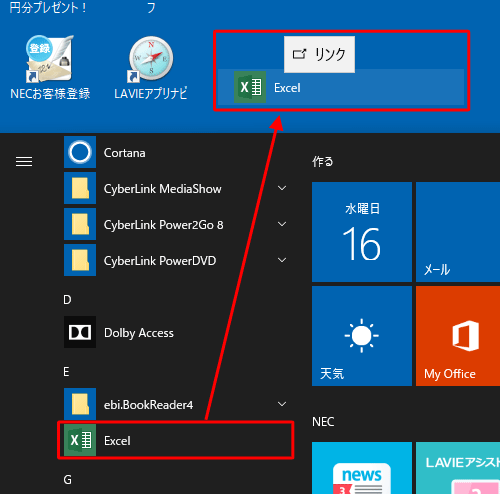Open the news tile under NEC
This screenshot has height=494, width=500.
pos(362,468)
